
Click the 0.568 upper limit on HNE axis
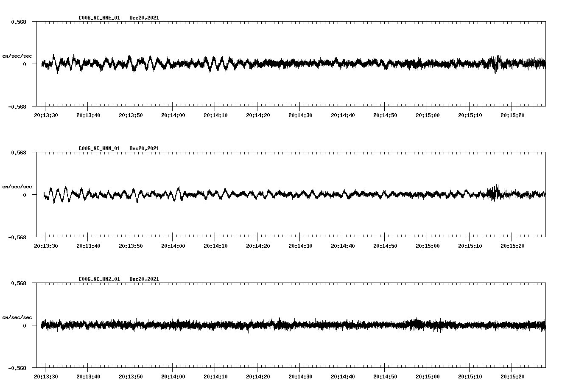pyautogui.click(x=18, y=22)
